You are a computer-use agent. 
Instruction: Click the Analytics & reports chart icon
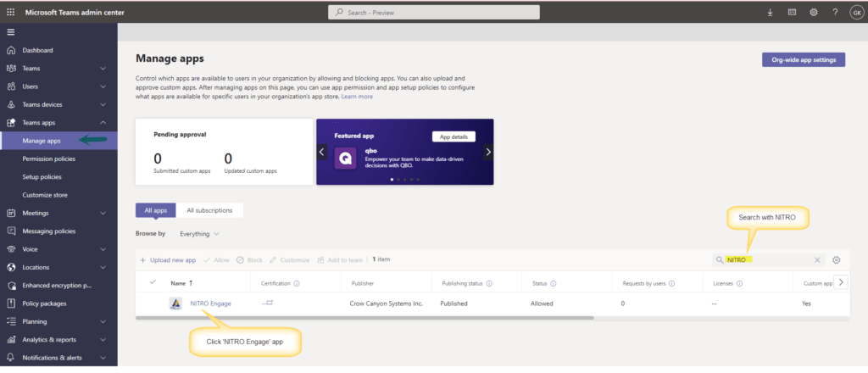pos(11,340)
